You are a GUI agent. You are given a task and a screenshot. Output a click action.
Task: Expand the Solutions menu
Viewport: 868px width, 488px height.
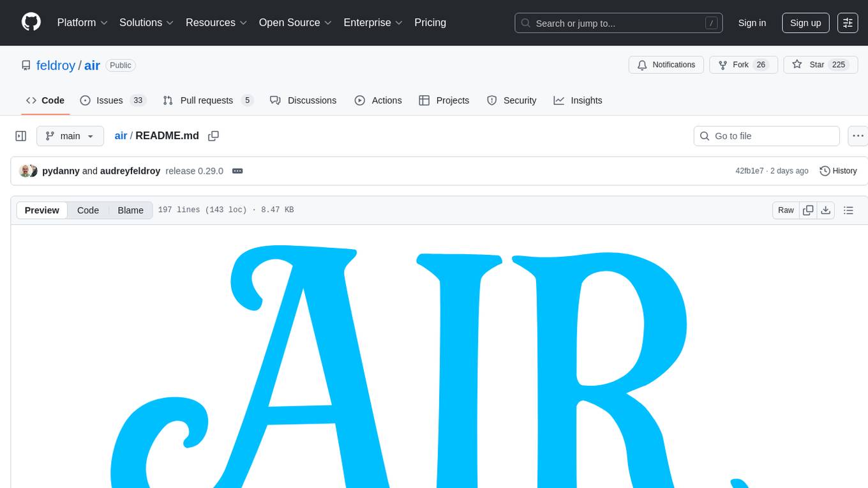click(146, 22)
